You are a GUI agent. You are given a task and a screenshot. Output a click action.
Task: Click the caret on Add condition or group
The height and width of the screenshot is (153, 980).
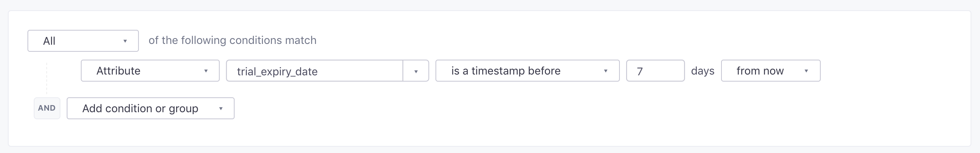coord(221,109)
